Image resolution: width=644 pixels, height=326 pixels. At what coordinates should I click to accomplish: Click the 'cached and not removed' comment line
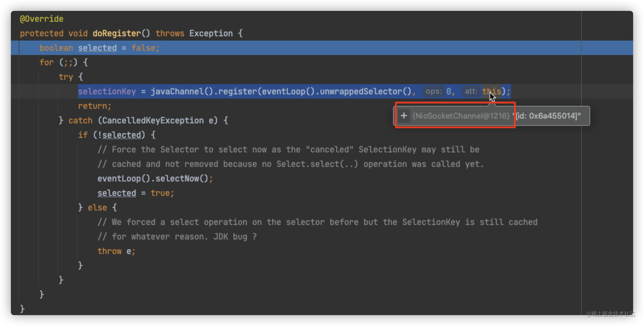pyautogui.click(x=291, y=164)
